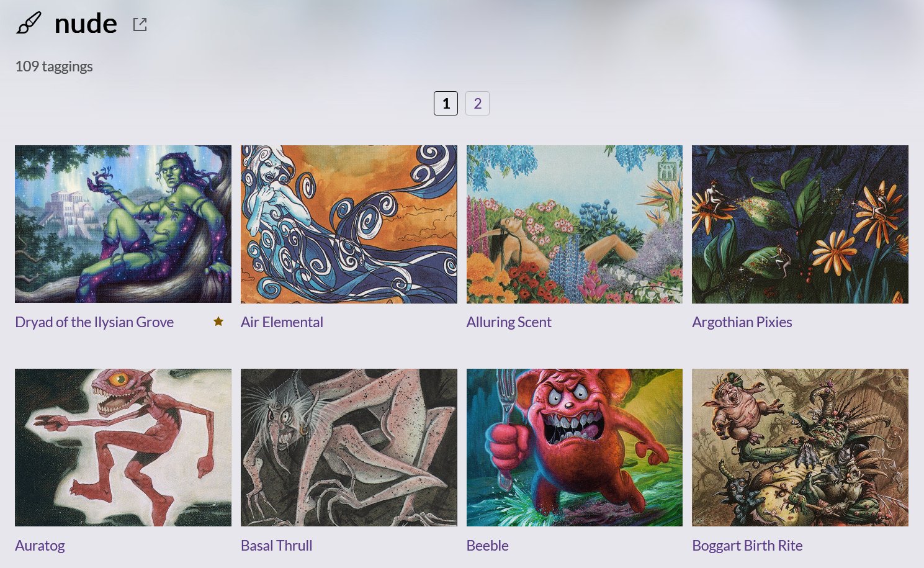924x568 pixels.
Task: Open the Argothian Pixies artwork image
Action: 800,224
